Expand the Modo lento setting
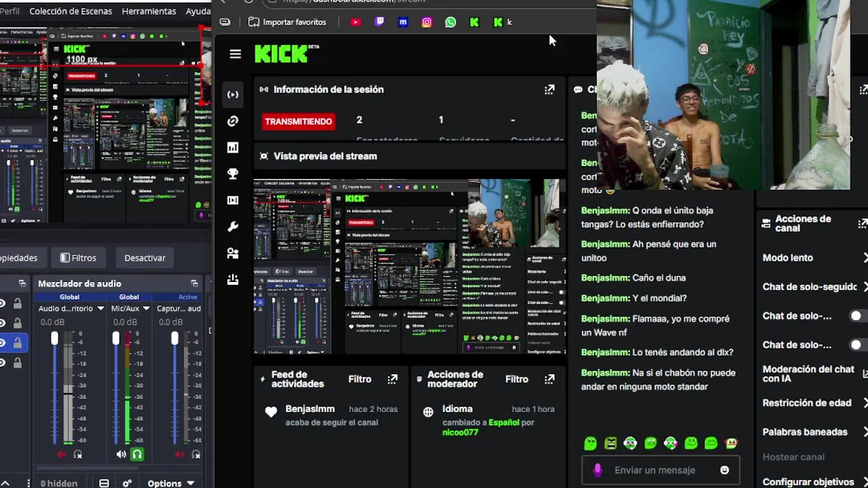Viewport: 868px width, 488px height. pos(865,258)
